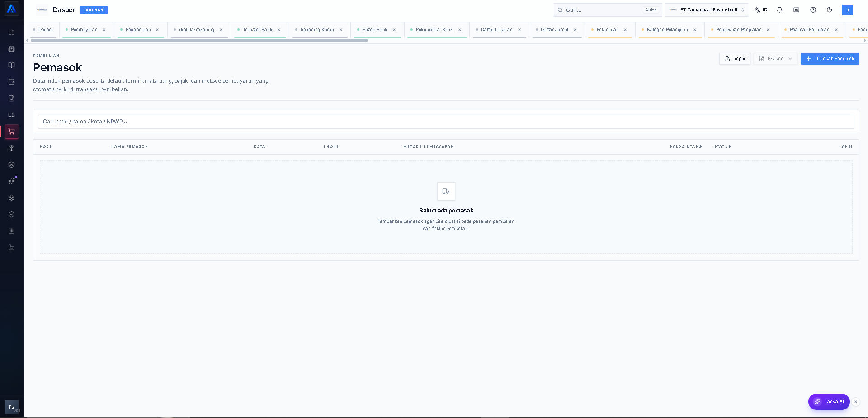Open the report document icon in sidebar
The image size is (868, 418).
(12, 99)
